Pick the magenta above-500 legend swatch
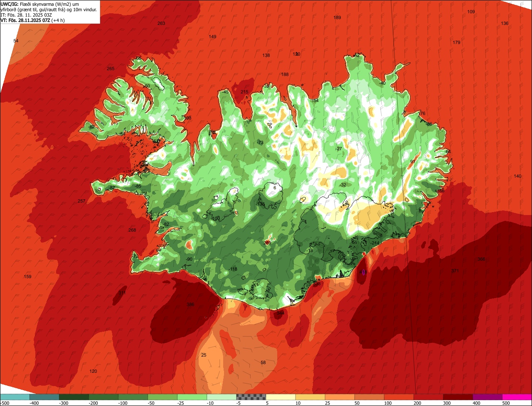Image resolution: width=532 pixels, height=406 pixels. (517, 397)
